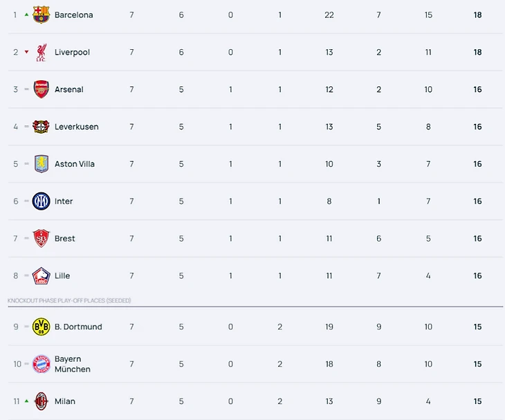Click the Bayern München club crest
Image resolution: width=505 pixels, height=420 pixels.
coord(42,364)
